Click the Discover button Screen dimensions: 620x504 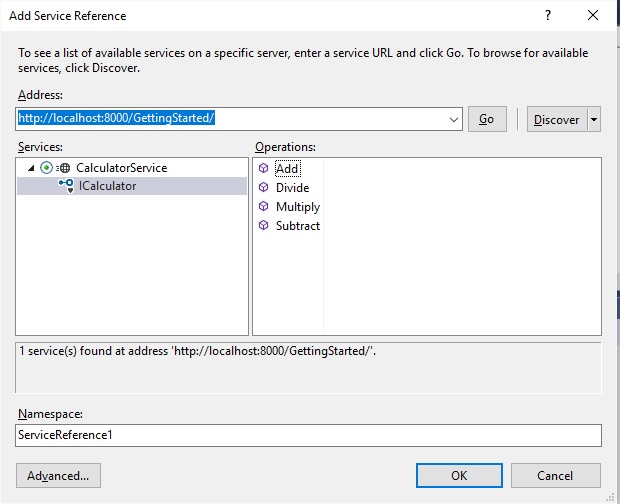pos(556,119)
